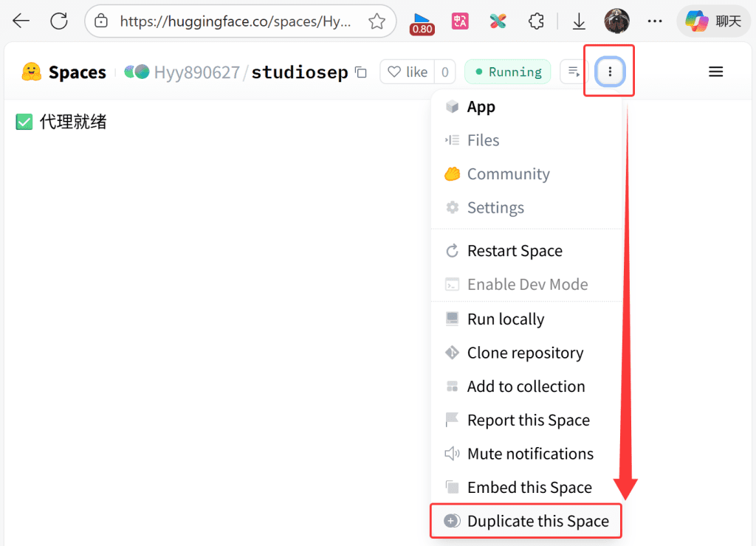Reload the page with refresh icon
The height and width of the screenshot is (546, 756).
pyautogui.click(x=59, y=21)
